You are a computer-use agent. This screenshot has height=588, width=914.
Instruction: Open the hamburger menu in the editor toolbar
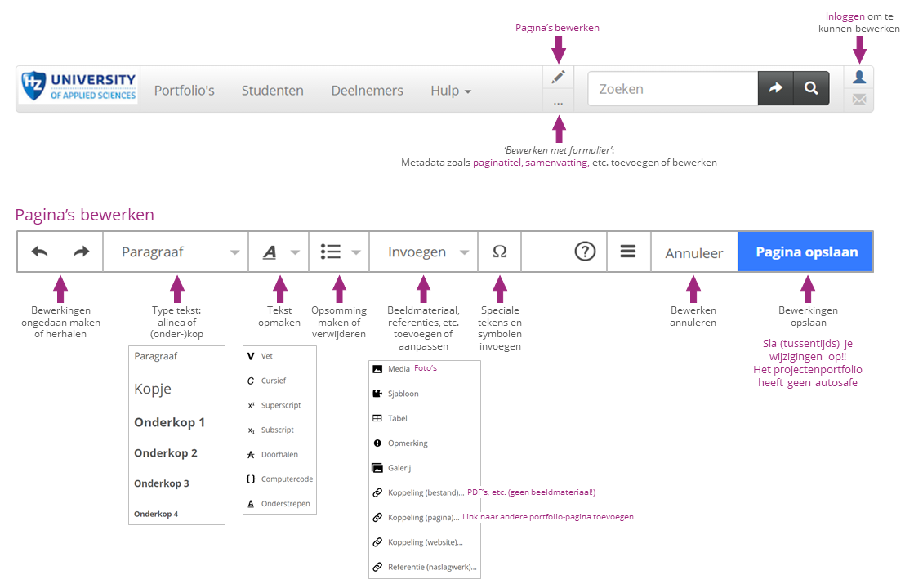point(627,252)
